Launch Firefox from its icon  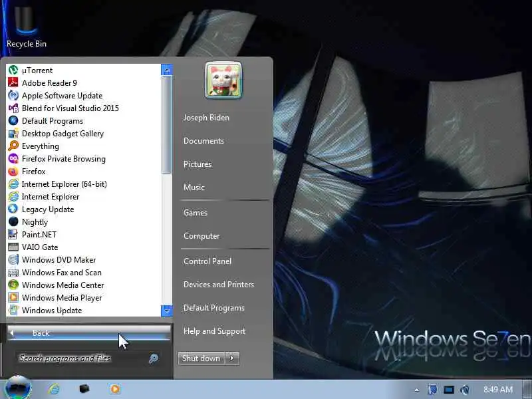[13, 172]
